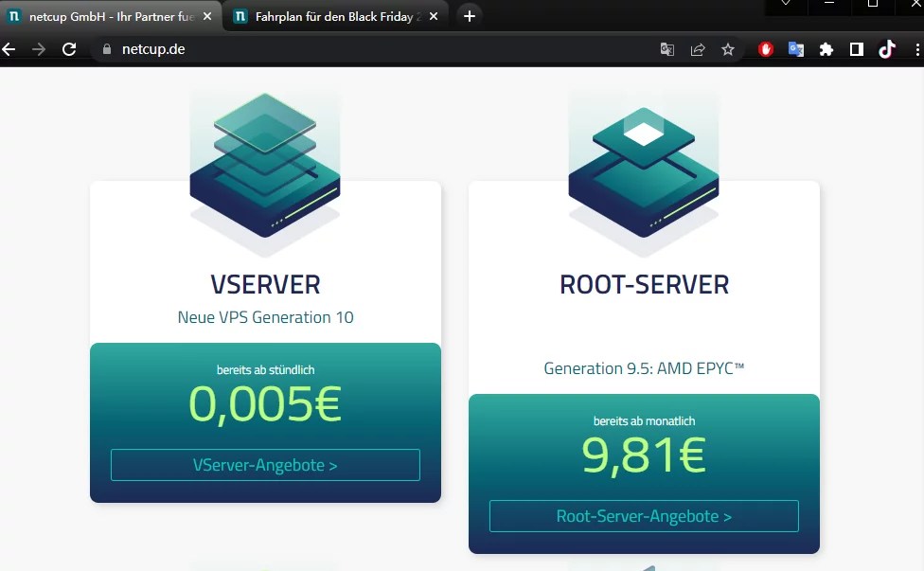Open the Google Translate extension

pos(796,49)
